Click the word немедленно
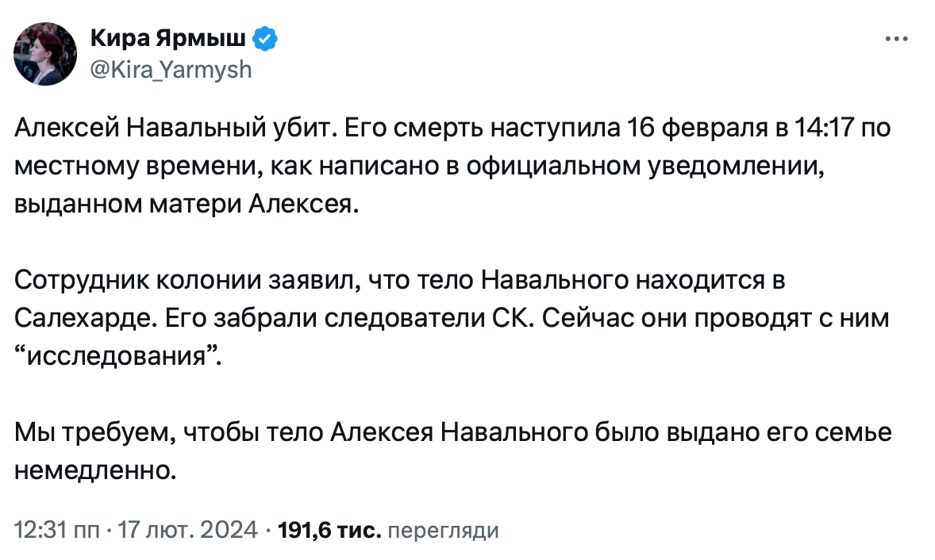 (x=94, y=472)
